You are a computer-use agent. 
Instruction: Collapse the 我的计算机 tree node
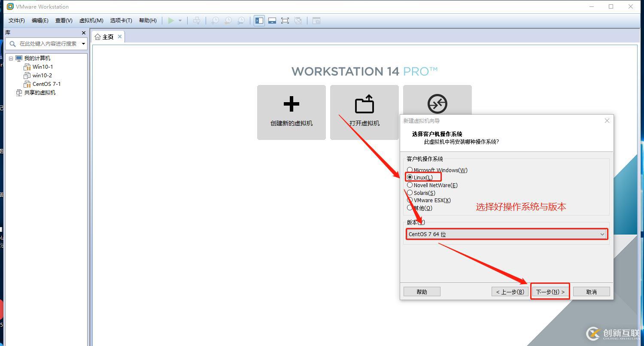(x=11, y=58)
